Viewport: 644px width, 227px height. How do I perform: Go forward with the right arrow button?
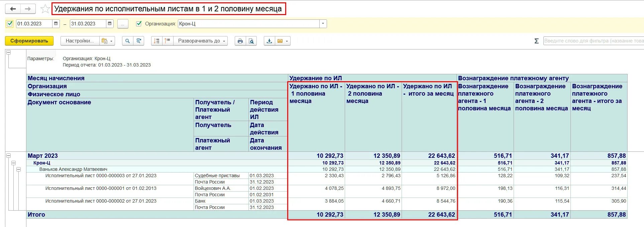pyautogui.click(x=28, y=9)
